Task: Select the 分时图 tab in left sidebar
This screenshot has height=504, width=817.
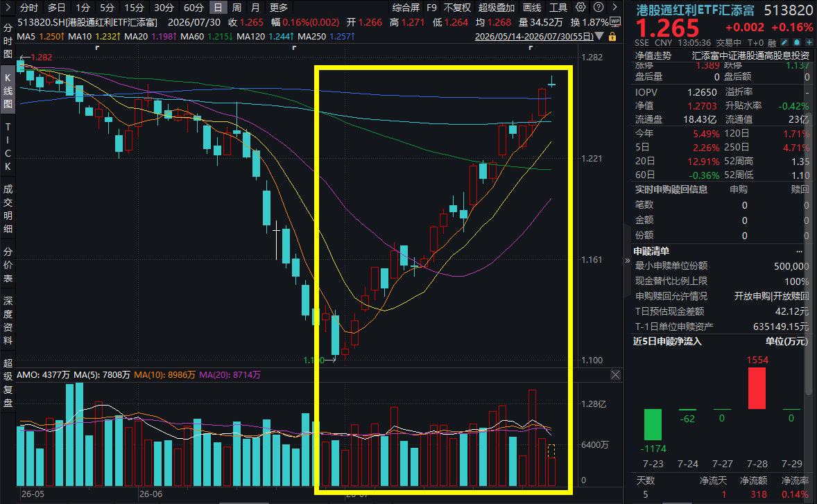Action: point(8,41)
